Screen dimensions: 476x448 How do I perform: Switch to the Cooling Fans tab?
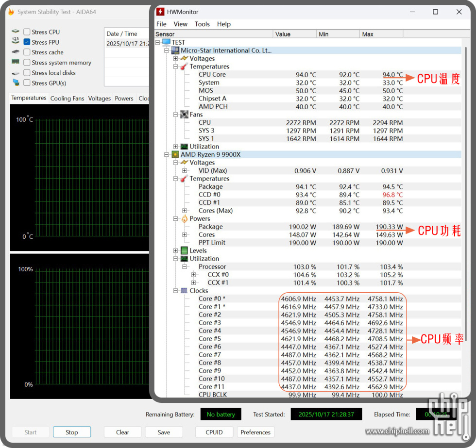tap(67, 98)
